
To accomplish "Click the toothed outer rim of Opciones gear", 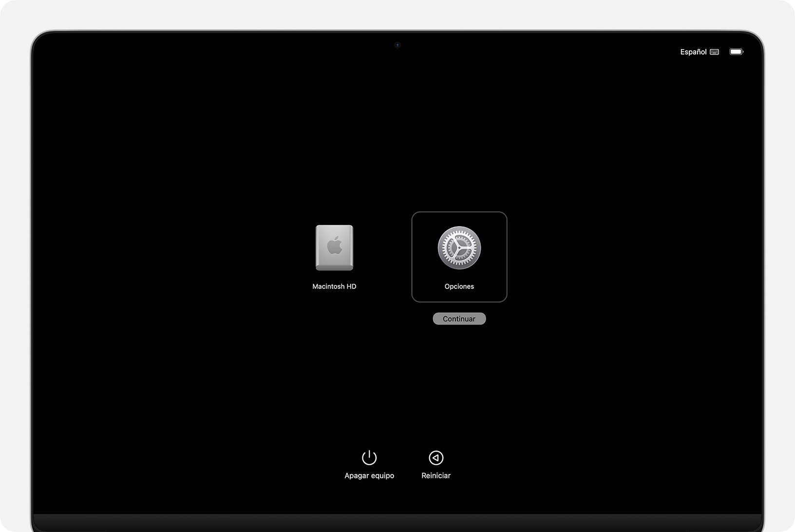I will tap(459, 229).
